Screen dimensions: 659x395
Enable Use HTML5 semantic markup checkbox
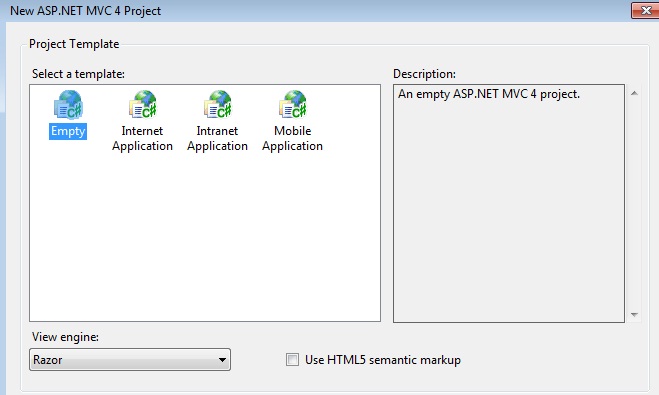[x=292, y=360]
